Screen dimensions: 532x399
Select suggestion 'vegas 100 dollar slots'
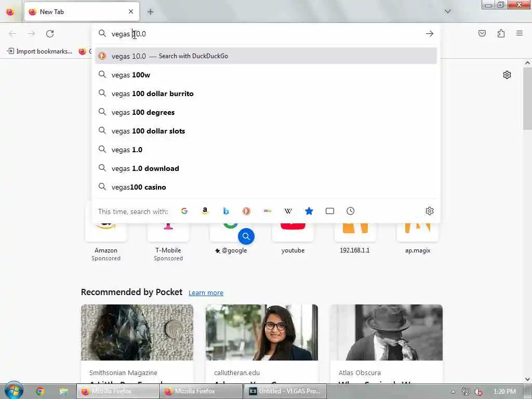coord(266,130)
